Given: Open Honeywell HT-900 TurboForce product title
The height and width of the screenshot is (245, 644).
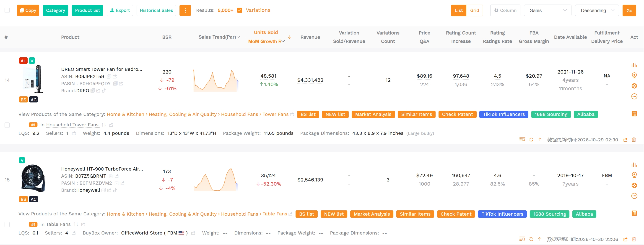Looking at the screenshot, I should click(102, 169).
